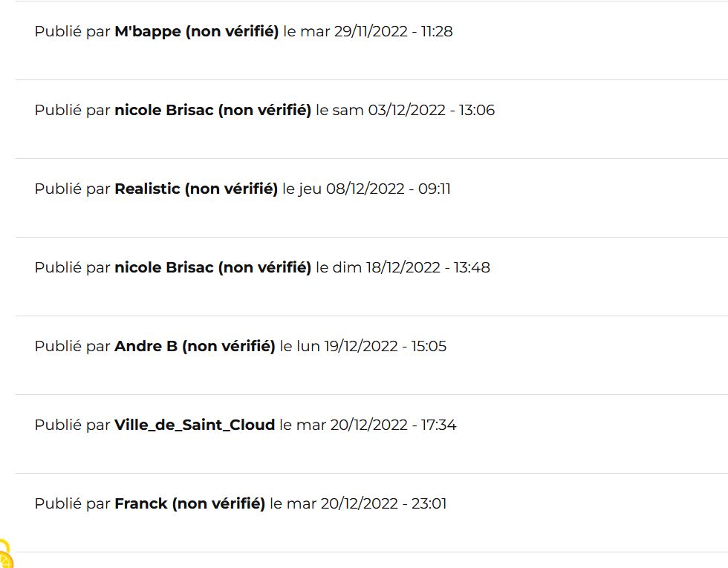Open the yellow lemon cookie manager icon
Viewport: 728px width, 568px height.
pos(5,554)
